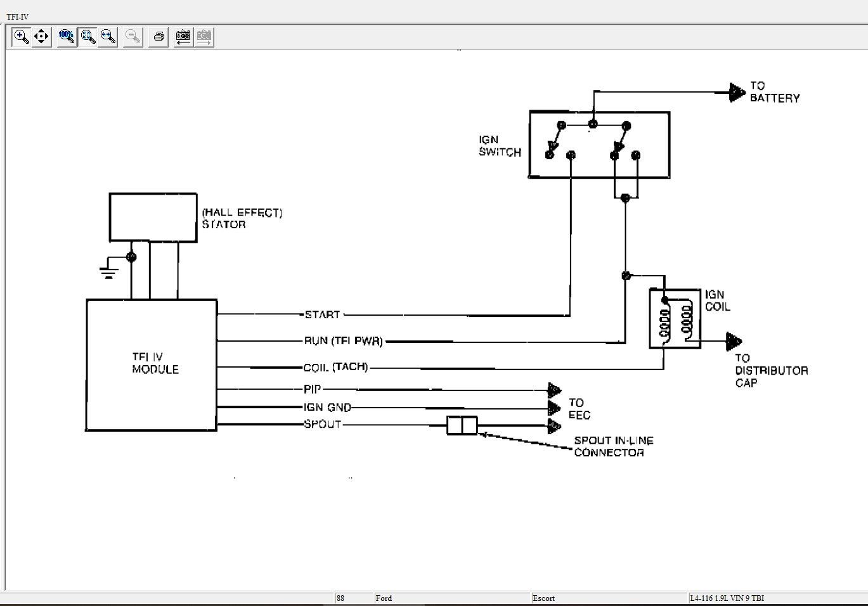Click the TO DISTRIBUTOR CAP arrow
Image resolution: width=868 pixels, height=606 pixels.
(734, 342)
